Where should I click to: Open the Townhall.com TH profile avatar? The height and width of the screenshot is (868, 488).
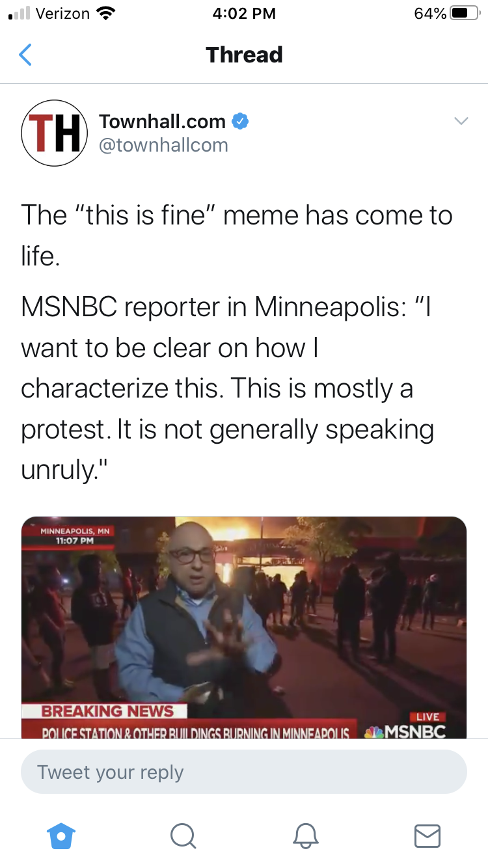pos(55,133)
